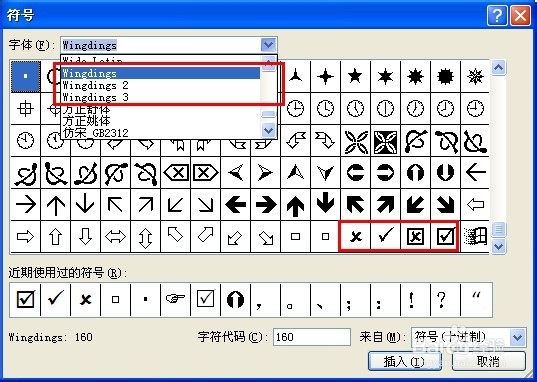Click the help question mark button
This screenshot has width=537, height=382.
497,15
